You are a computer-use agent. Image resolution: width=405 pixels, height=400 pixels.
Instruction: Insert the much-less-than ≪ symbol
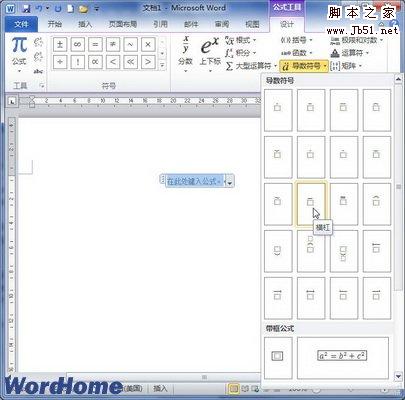click(130, 62)
